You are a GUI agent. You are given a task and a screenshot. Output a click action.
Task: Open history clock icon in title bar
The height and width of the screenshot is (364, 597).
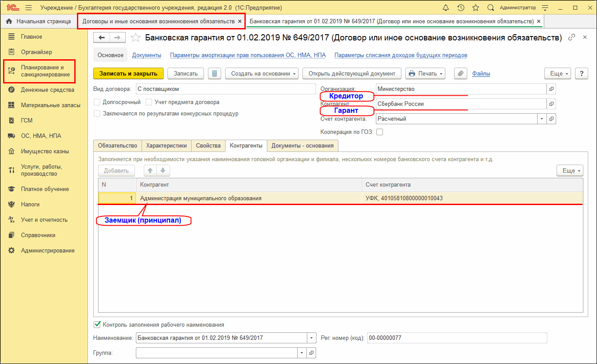(x=461, y=7)
